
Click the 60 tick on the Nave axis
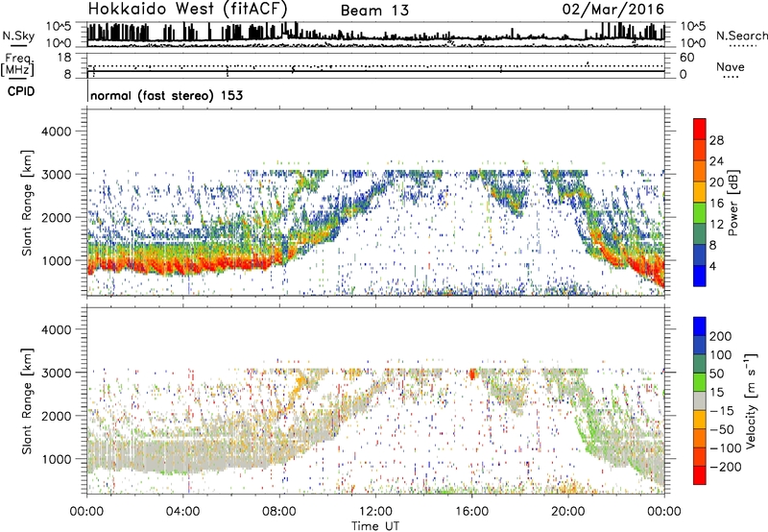pos(687,58)
